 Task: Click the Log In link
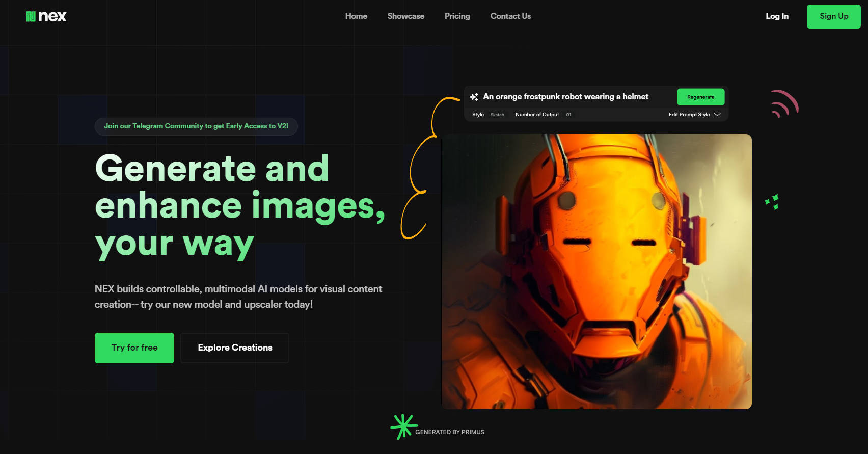pyautogui.click(x=777, y=16)
